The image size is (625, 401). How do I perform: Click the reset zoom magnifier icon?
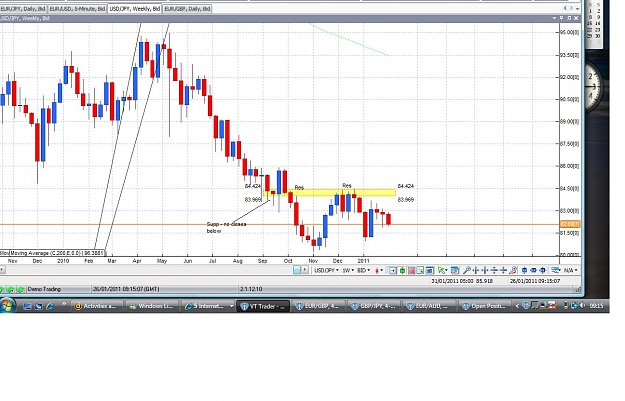[x=513, y=271]
